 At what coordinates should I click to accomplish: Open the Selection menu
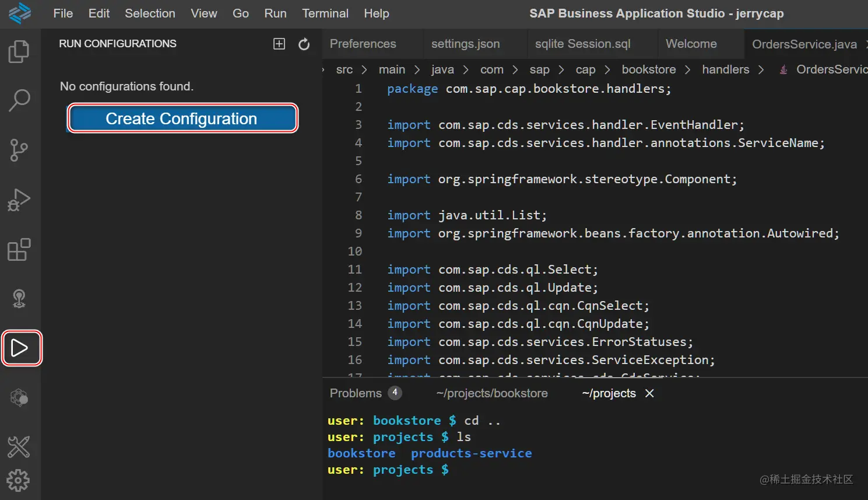pos(150,13)
